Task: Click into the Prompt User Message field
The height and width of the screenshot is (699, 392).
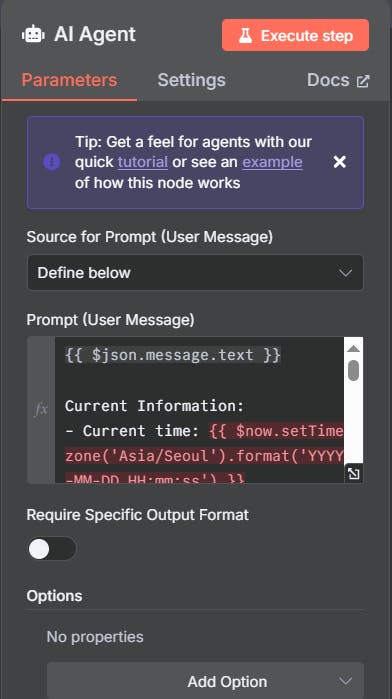Action: (199, 410)
